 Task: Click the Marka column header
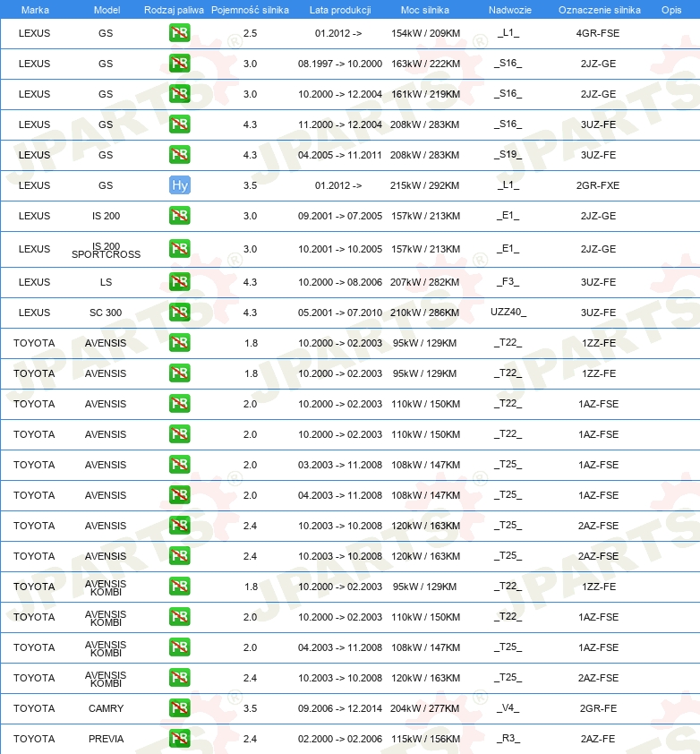pyautogui.click(x=35, y=10)
